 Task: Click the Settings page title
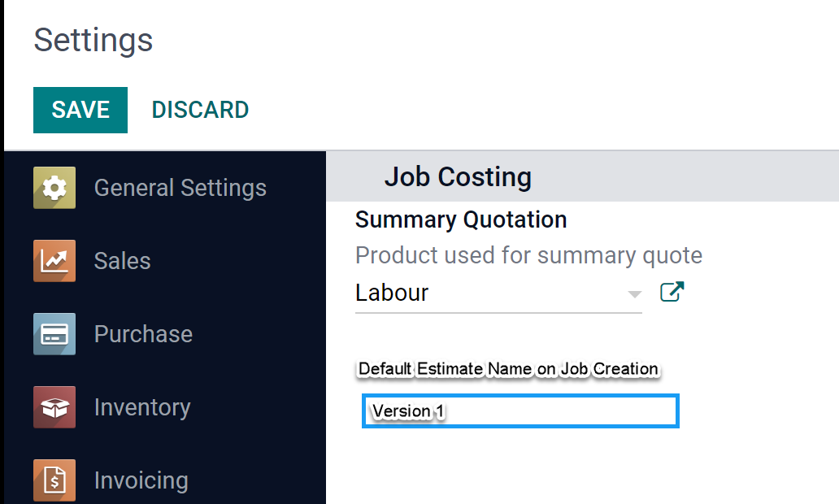[x=93, y=40]
